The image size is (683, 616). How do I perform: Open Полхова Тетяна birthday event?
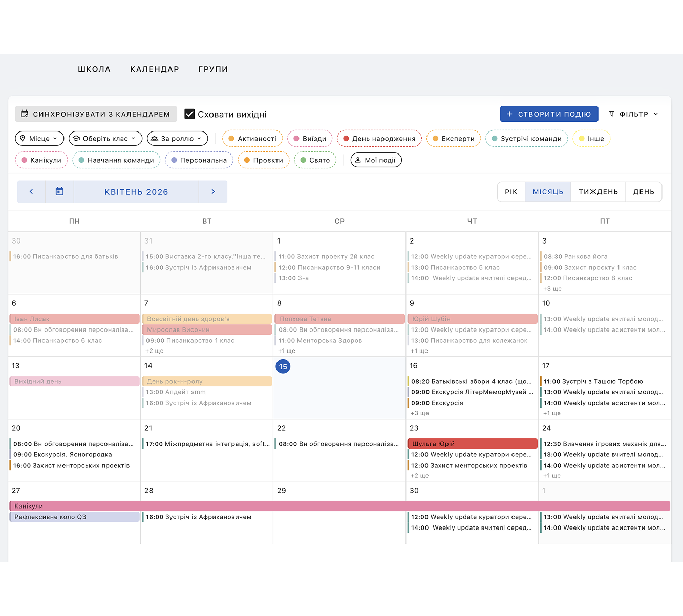coord(339,319)
